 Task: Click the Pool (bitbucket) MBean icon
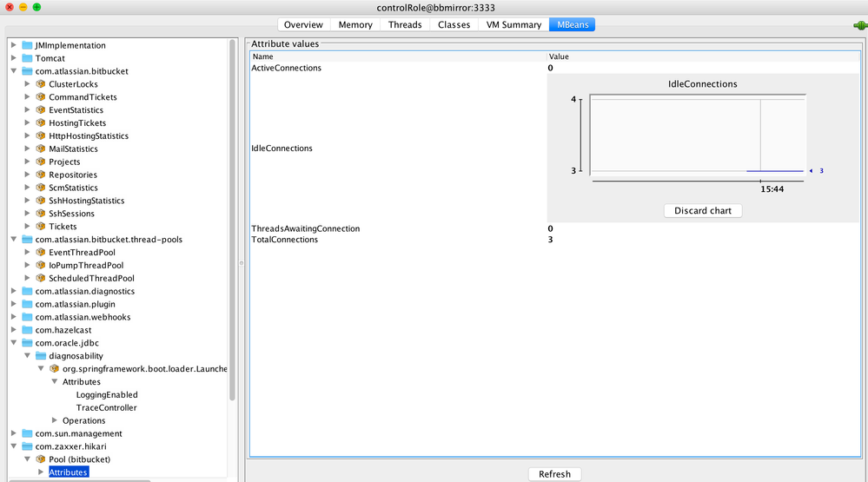pyautogui.click(x=41, y=459)
